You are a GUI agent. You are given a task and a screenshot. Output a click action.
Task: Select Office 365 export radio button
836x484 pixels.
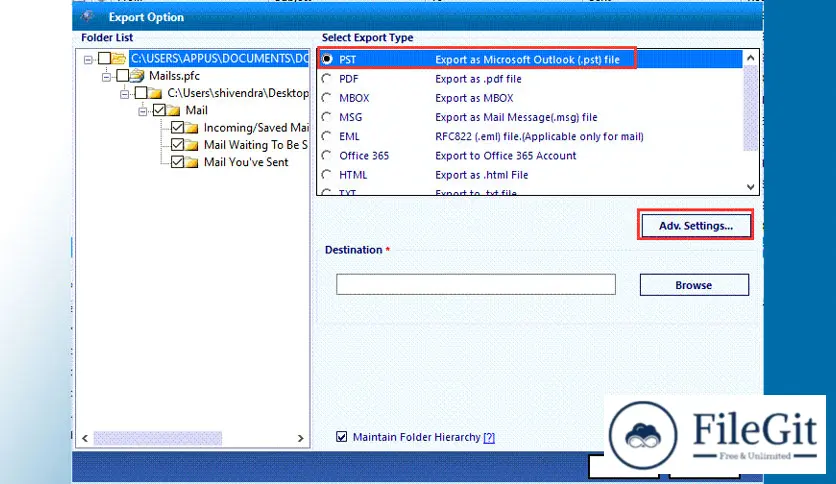coord(327,155)
